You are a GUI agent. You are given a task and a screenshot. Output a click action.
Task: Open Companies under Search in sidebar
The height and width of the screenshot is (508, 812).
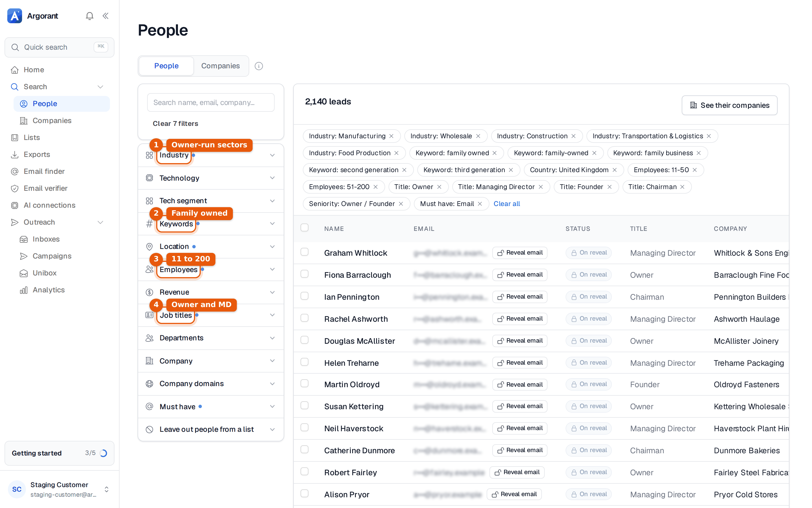point(61,120)
